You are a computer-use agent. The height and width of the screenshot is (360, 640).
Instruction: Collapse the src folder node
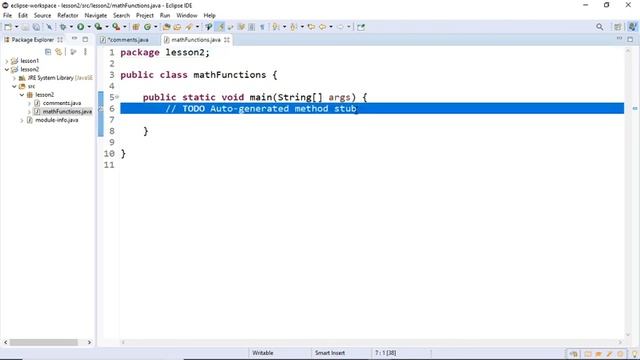tap(14, 87)
